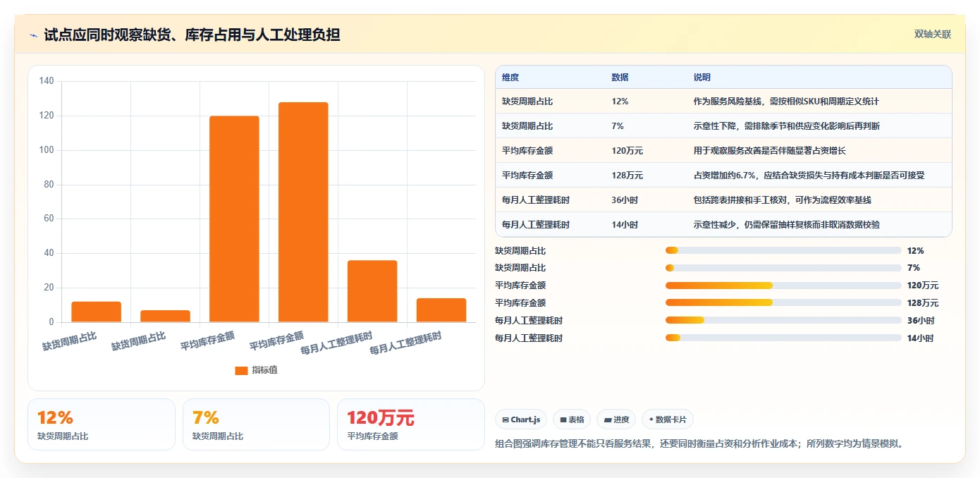This screenshot has width=980, height=478.
Task: Click the chart bar reaching 128
Action: click(303, 212)
